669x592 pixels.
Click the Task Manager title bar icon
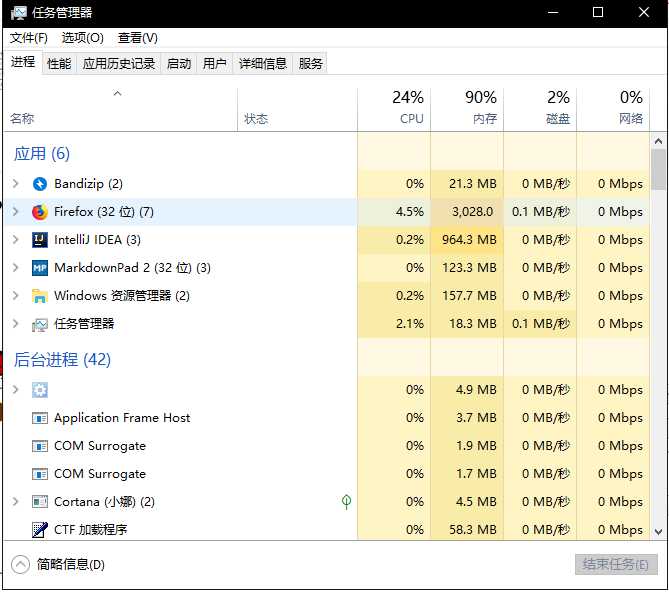pos(18,13)
